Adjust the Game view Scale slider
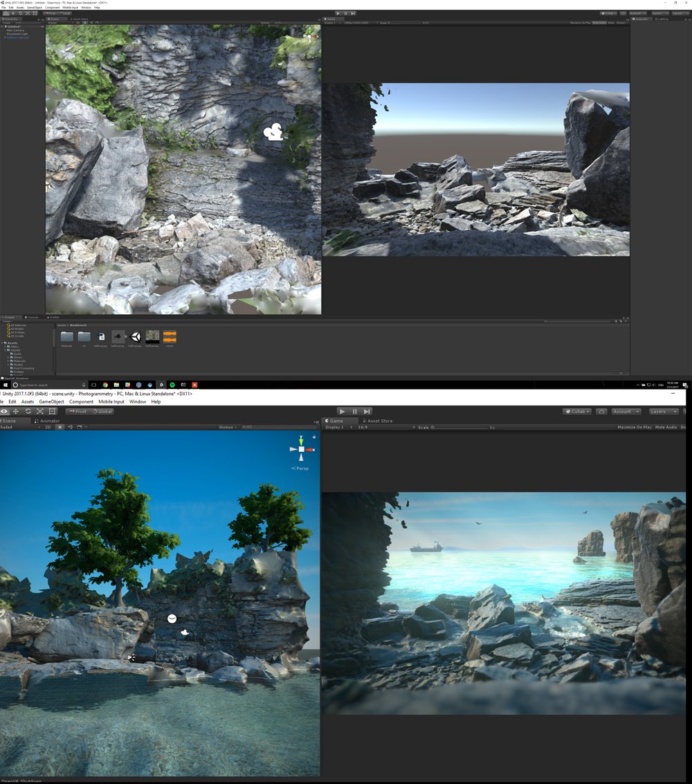692x784 pixels. click(x=459, y=428)
